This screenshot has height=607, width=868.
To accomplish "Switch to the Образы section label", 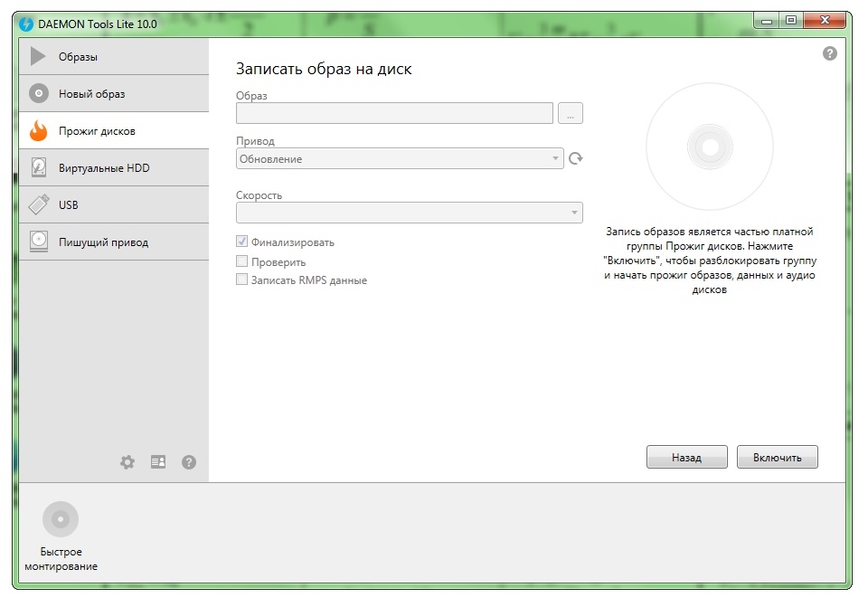I will pos(79,57).
